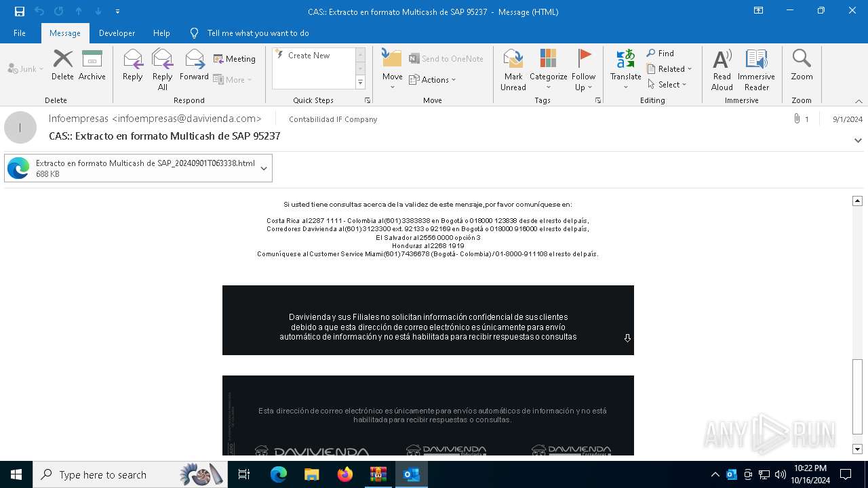Click the Undo arrow in quick access toolbar

tap(39, 12)
